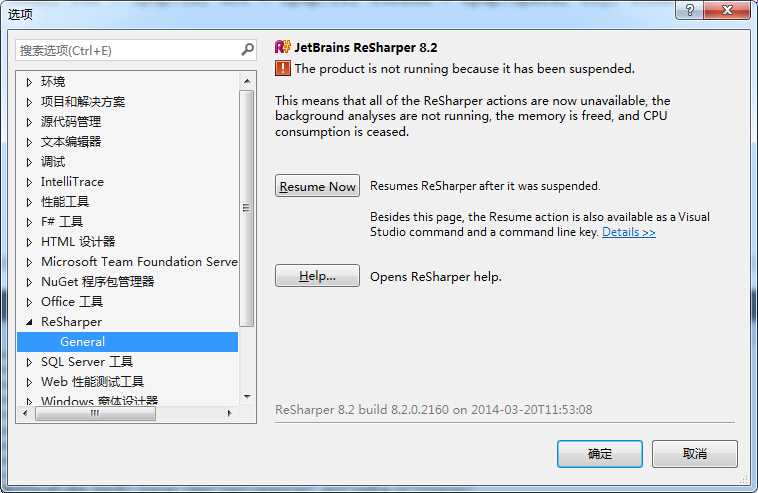Expand the Office 工具 node arrow
Viewport: 758px width, 493px height.
coord(29,302)
